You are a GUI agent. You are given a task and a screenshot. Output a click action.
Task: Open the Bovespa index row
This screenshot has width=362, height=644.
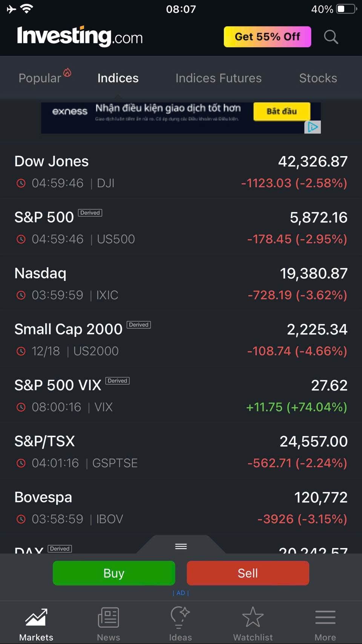point(181,508)
